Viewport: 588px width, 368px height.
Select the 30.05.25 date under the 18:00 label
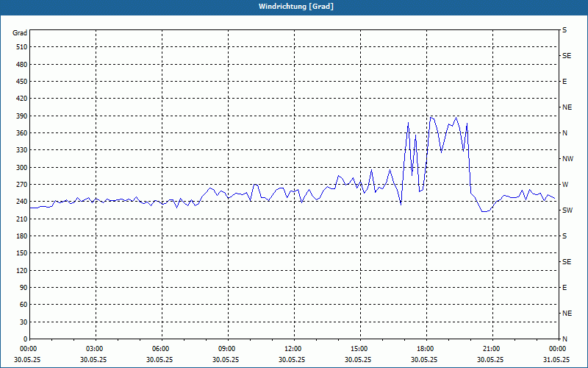[424, 360]
